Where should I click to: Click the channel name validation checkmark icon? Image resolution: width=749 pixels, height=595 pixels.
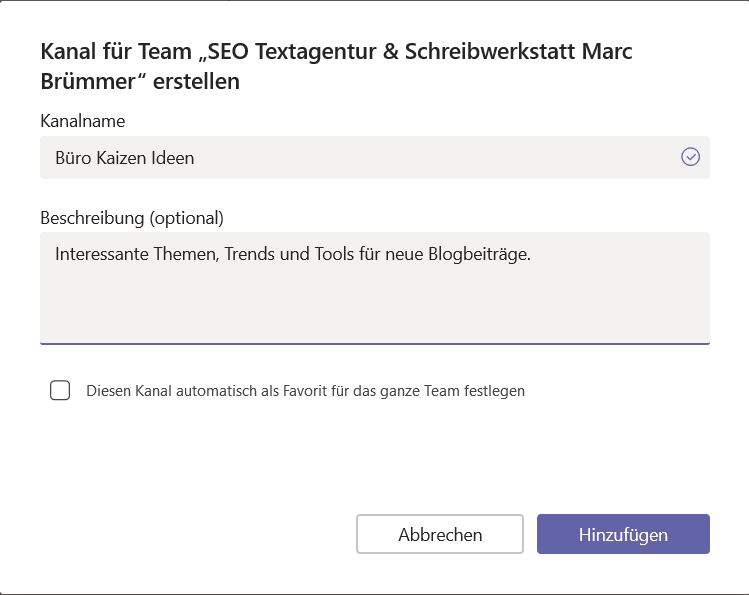[690, 157]
